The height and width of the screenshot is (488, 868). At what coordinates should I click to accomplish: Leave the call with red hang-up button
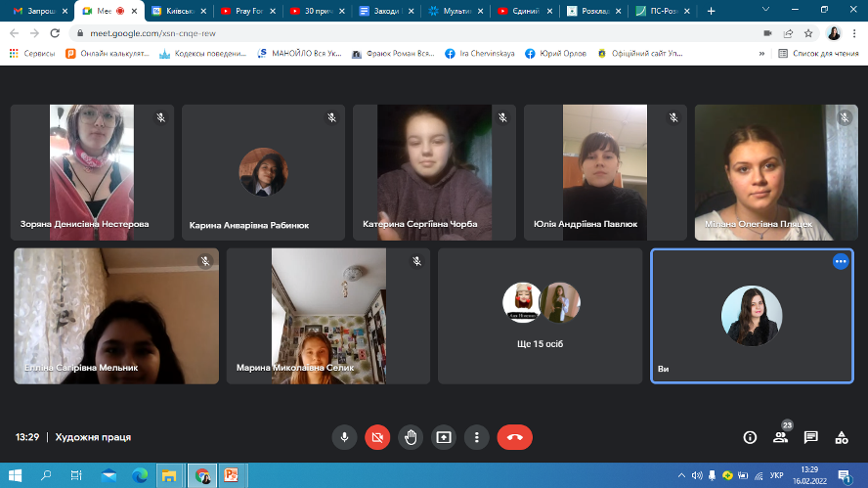[x=515, y=437]
